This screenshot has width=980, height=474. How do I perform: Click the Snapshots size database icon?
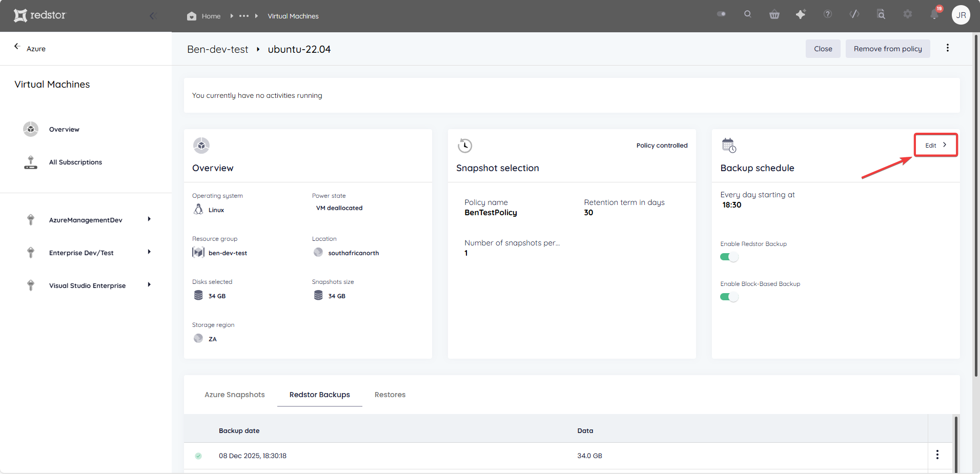318,295
